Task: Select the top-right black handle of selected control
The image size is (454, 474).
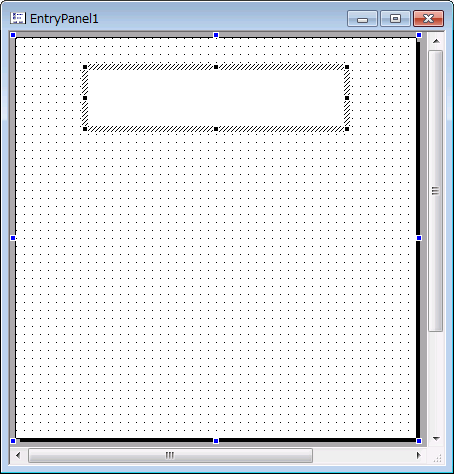Action: pos(347,67)
